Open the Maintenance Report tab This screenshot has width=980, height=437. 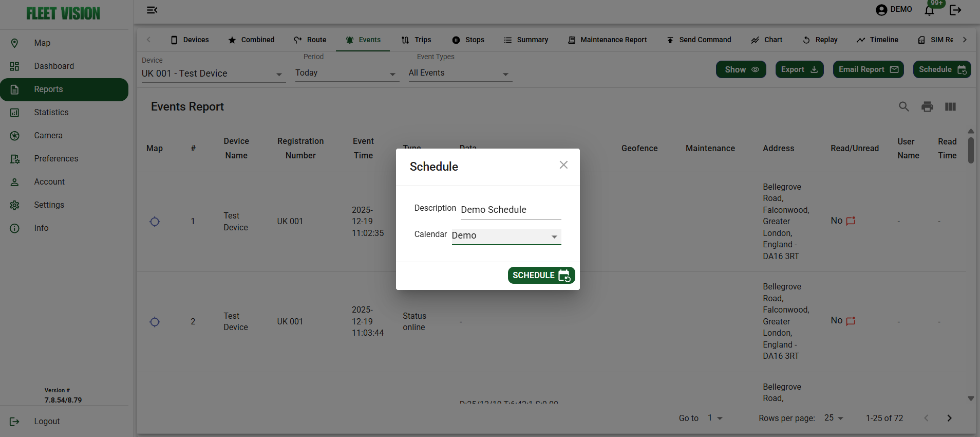[x=607, y=40]
